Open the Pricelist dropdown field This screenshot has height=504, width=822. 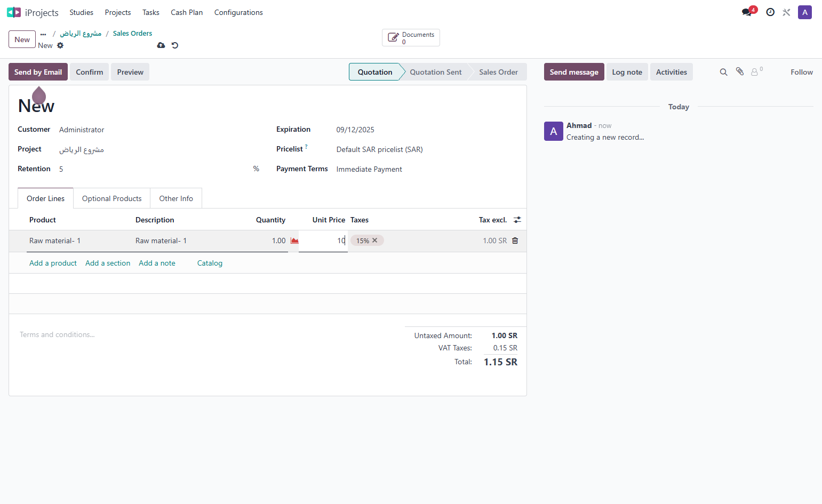click(427, 149)
